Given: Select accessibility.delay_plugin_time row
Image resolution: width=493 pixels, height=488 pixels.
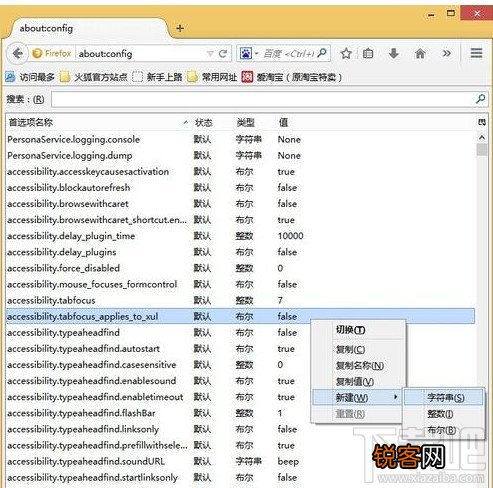Looking at the screenshot, I should [x=240, y=236].
